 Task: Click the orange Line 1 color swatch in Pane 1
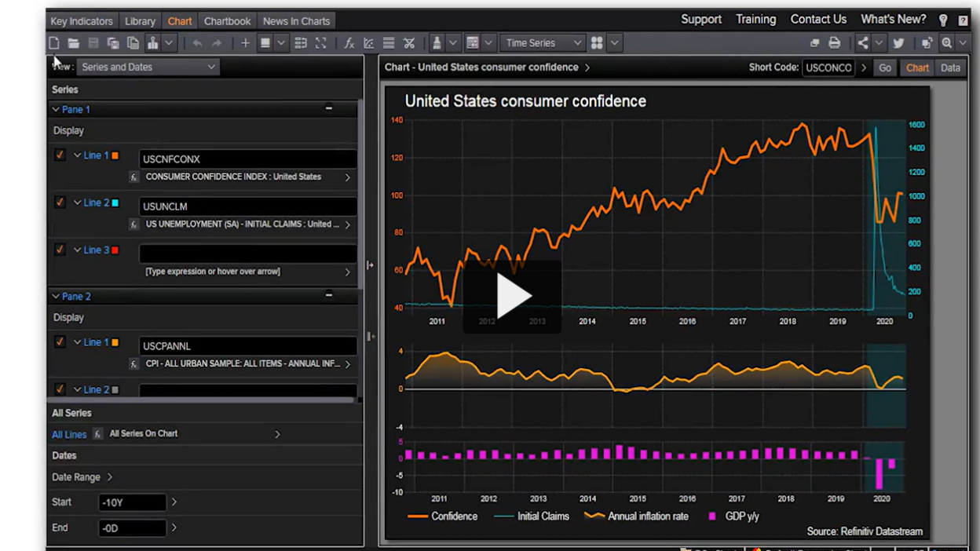point(115,156)
